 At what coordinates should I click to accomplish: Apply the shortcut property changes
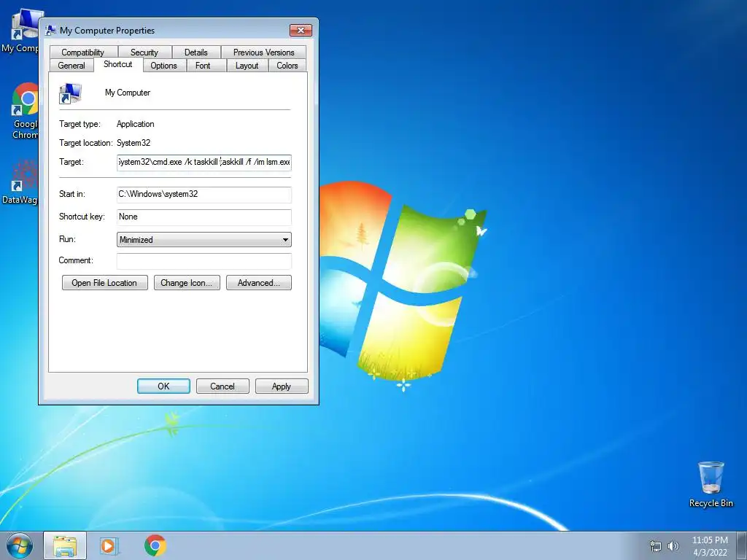click(x=282, y=386)
